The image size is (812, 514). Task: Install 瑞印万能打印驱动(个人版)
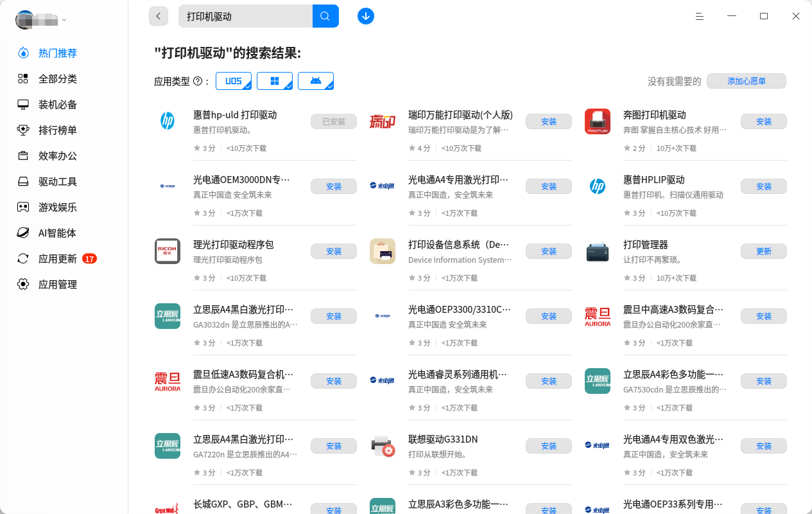[x=549, y=121]
